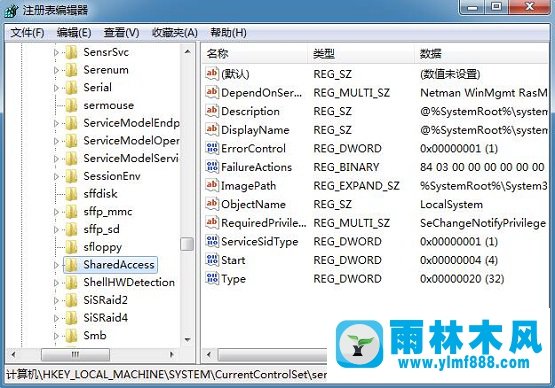Click the Smb folder icon
Image resolution: width=555 pixels, height=388 pixels.
coord(71,336)
